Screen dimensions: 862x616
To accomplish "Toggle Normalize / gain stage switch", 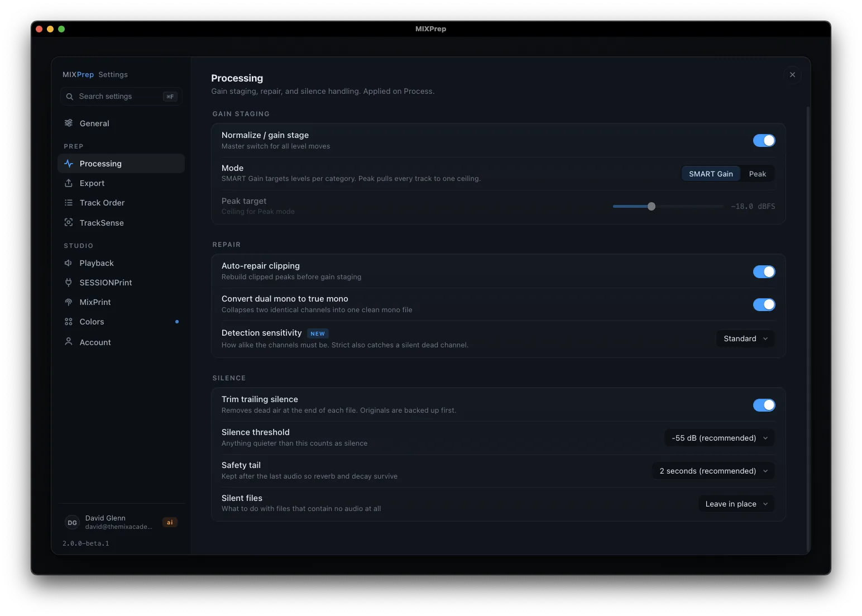I will 764,141.
